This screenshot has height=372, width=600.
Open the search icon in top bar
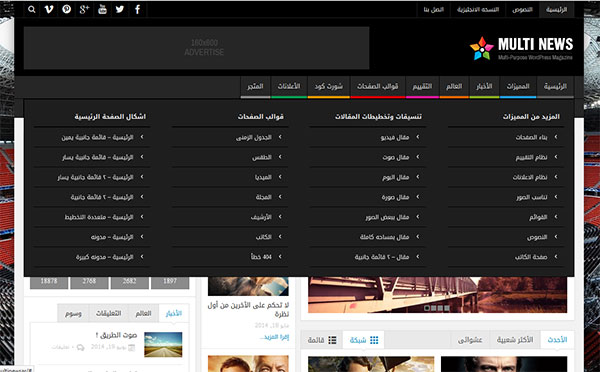pos(32,10)
